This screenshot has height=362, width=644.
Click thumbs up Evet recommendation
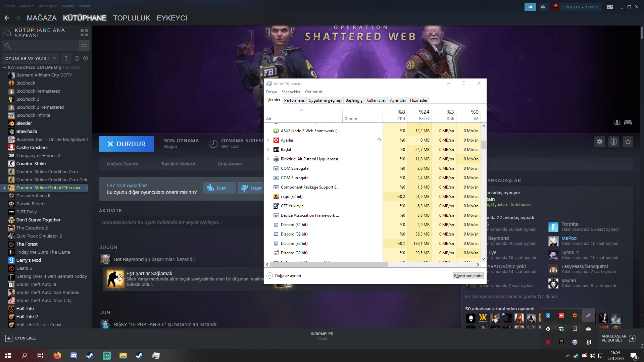(219, 188)
